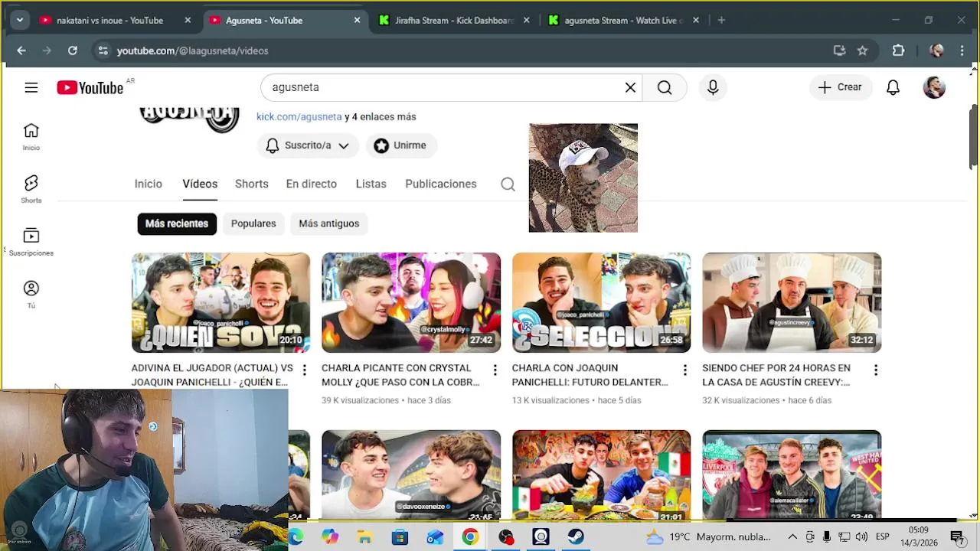Open Chrome three-dot menu
The width and height of the screenshot is (980, 551).
point(962,51)
